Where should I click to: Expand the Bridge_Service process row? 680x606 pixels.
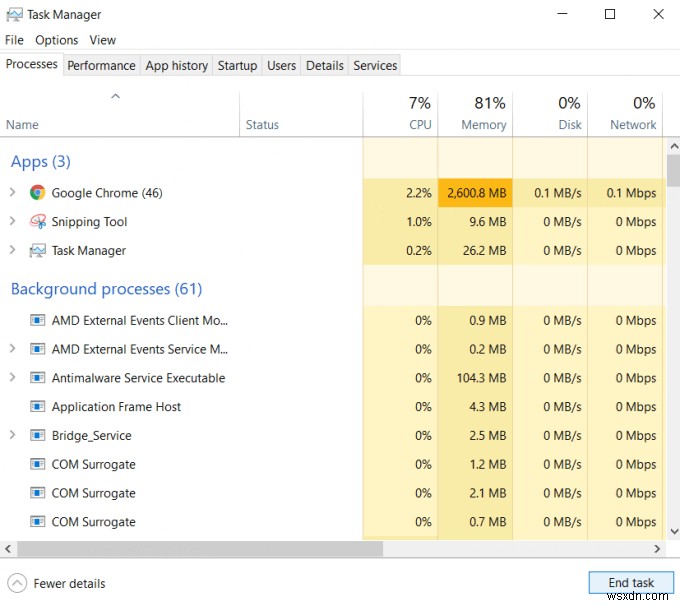tap(13, 435)
